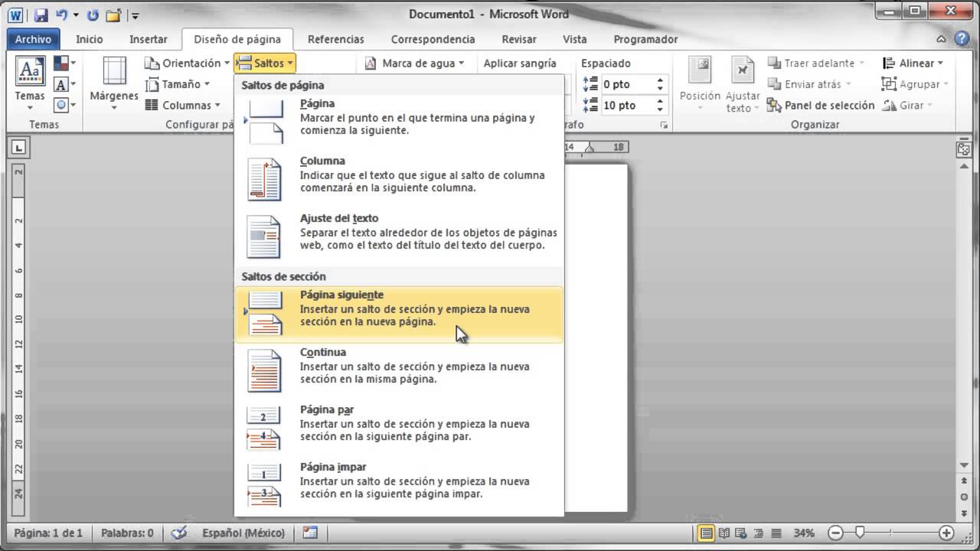The height and width of the screenshot is (551, 980).
Task: Select the Programador tab
Action: tap(645, 39)
